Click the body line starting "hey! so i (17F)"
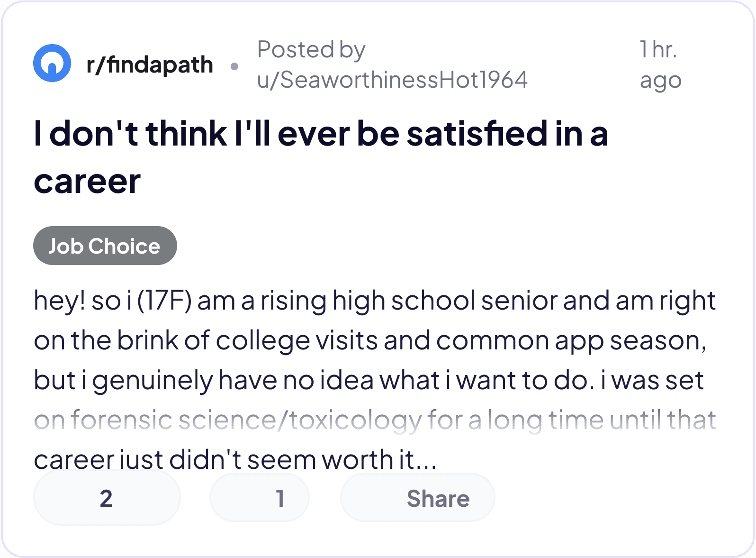The height and width of the screenshot is (558, 756). (374, 301)
